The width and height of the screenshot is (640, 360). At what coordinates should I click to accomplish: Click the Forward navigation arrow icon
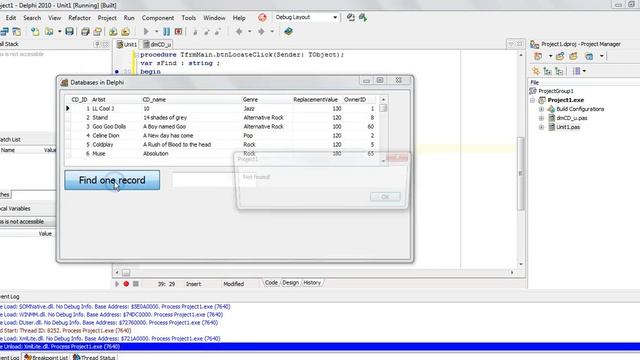(261, 31)
